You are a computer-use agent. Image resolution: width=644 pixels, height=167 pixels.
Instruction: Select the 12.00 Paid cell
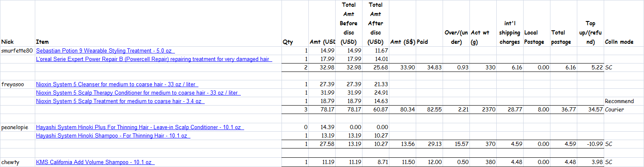[430, 162]
